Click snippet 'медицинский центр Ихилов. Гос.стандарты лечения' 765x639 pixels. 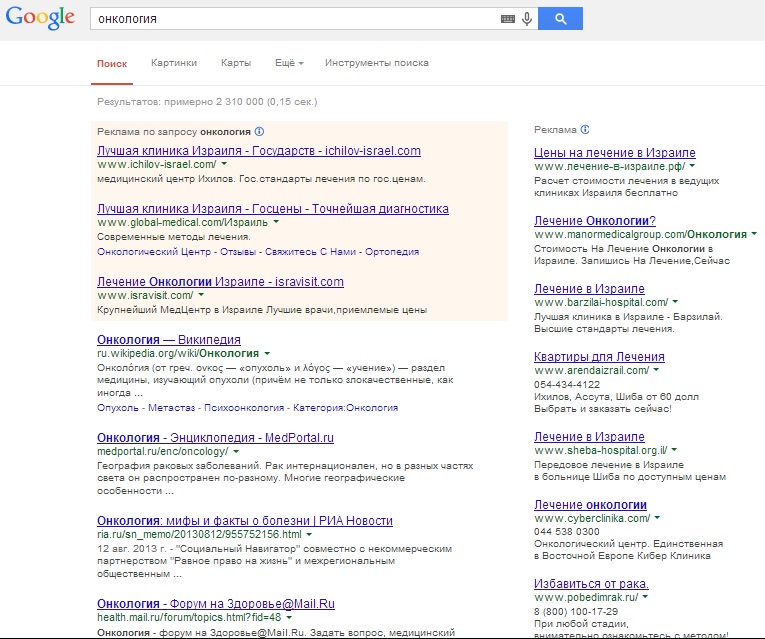click(x=227, y=179)
